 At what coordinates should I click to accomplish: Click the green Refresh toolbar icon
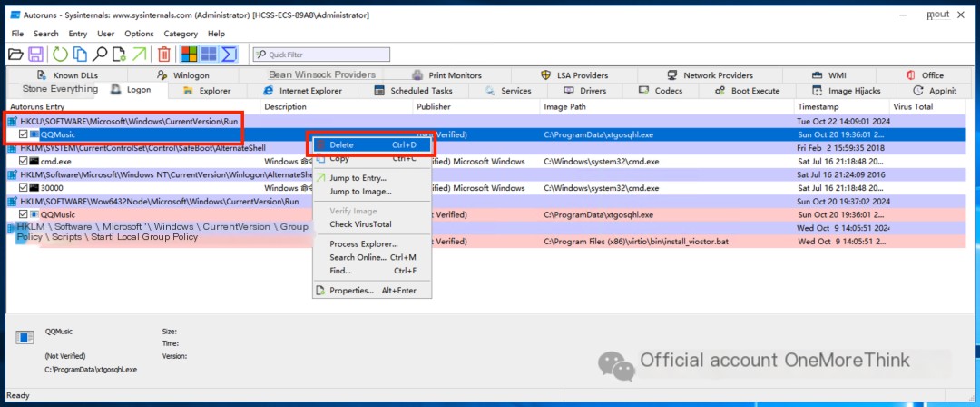coord(60,55)
